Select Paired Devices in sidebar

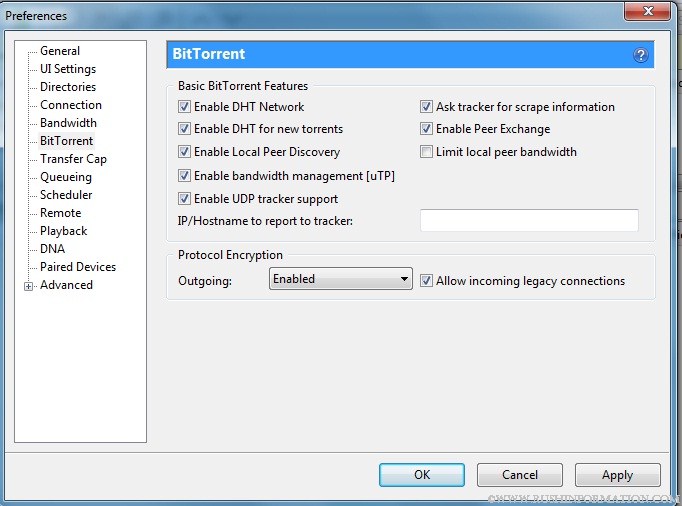click(78, 267)
